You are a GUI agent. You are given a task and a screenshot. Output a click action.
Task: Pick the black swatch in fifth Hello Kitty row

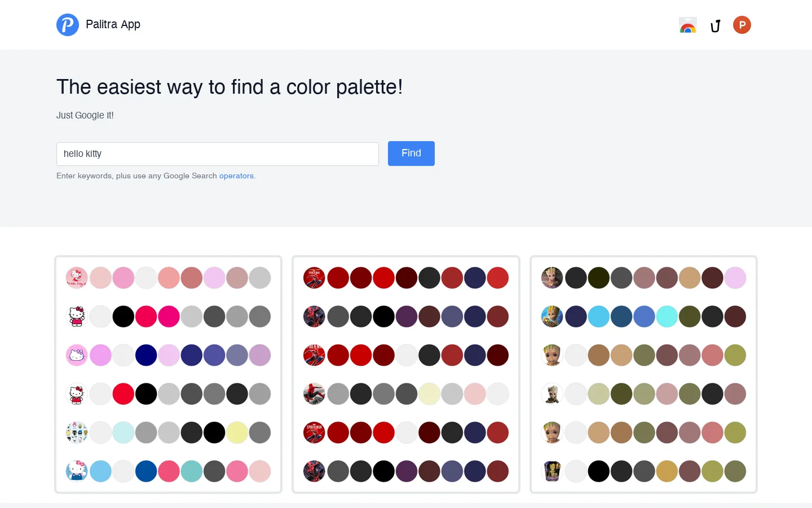[x=214, y=432]
